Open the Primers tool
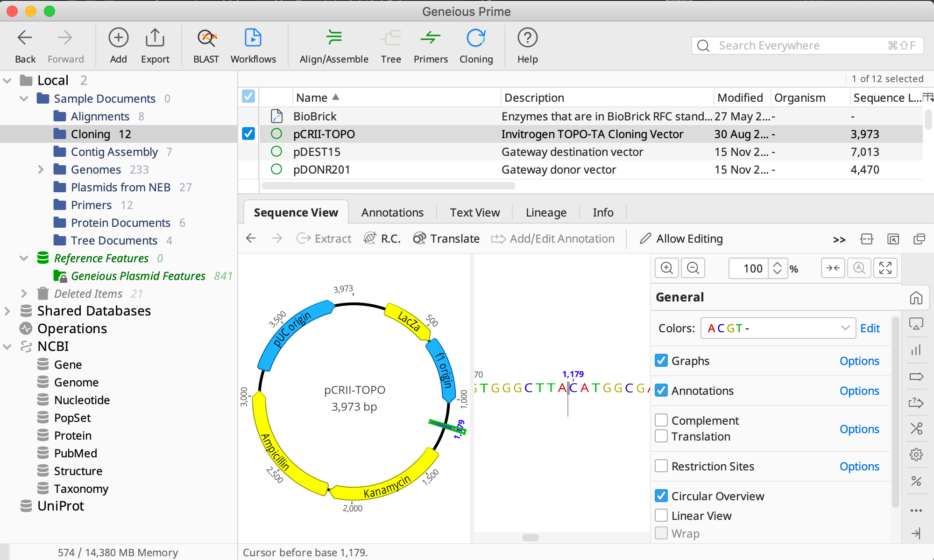The image size is (934, 560). pyautogui.click(x=430, y=44)
